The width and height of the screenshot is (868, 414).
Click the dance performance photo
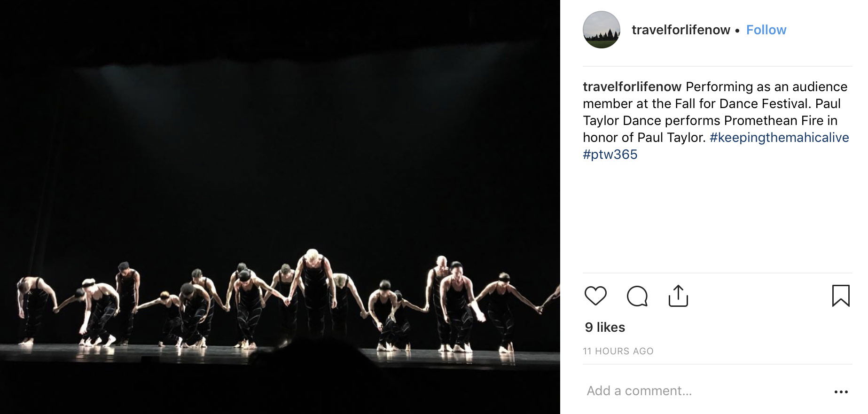280,207
